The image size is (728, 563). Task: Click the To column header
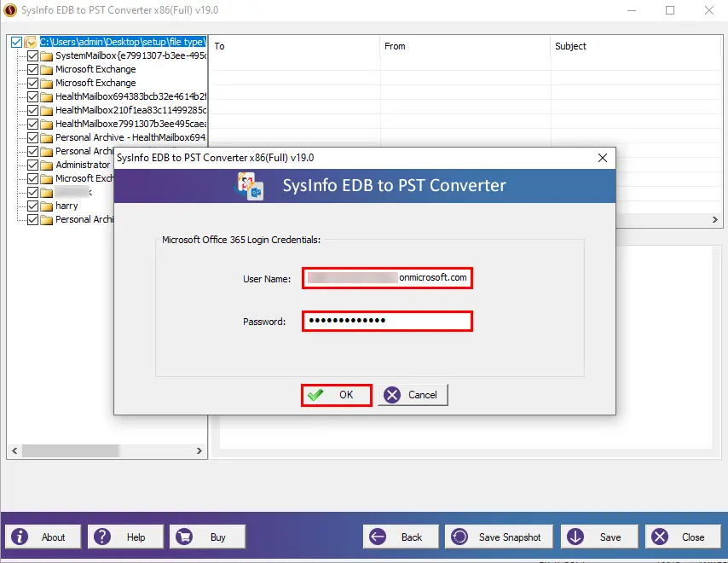pos(294,46)
